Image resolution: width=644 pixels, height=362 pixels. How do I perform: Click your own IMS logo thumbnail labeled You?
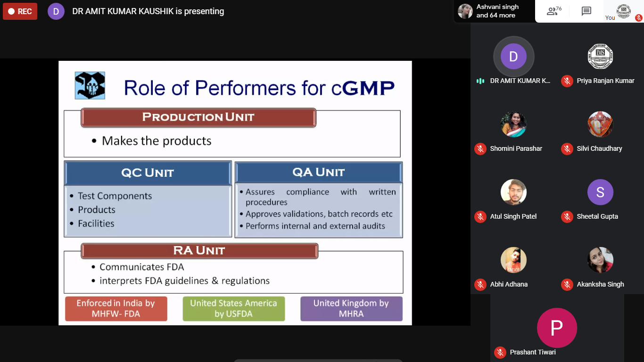[623, 11]
